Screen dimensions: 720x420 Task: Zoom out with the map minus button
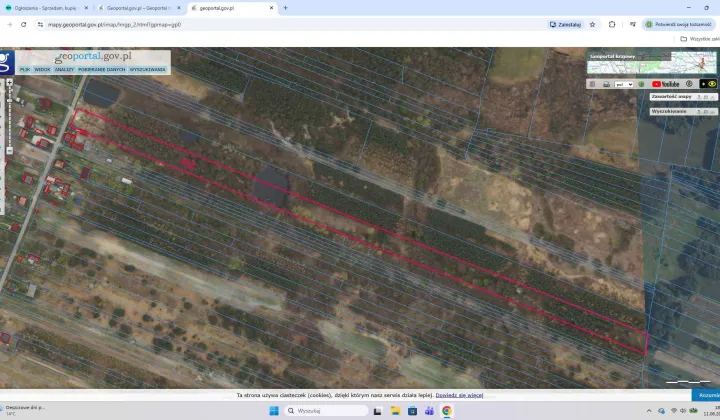point(10,150)
